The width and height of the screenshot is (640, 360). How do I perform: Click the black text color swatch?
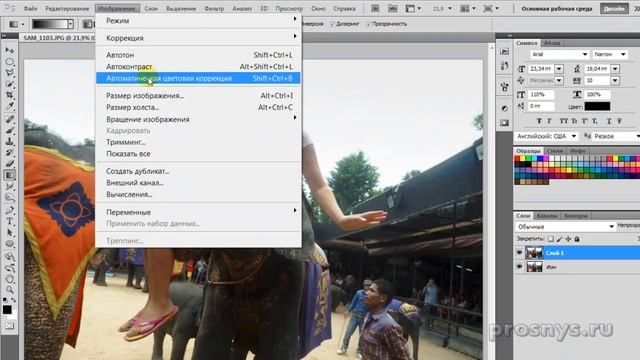597,107
